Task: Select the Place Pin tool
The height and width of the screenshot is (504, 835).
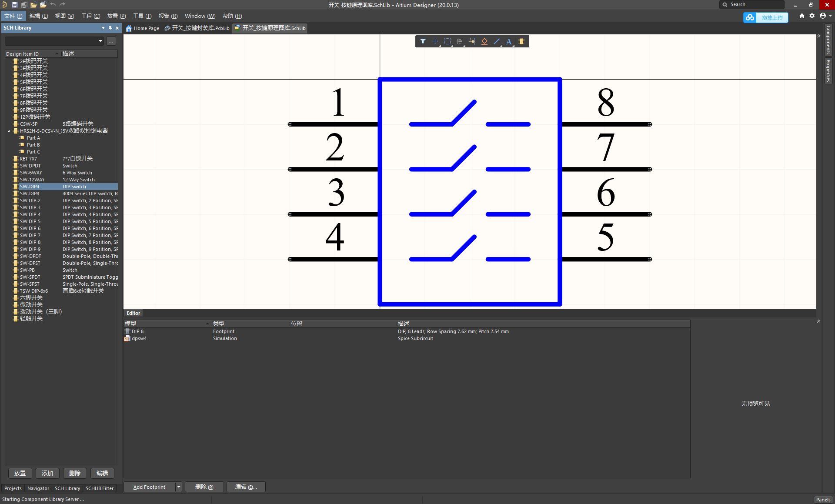Action: 472,41
